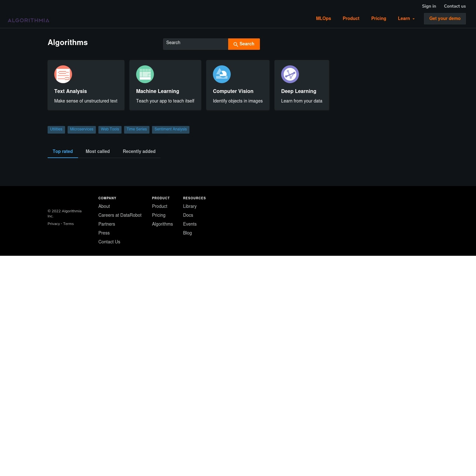Screen dimensions: 476x476
Task: Click the Sign in link
Action: point(429,6)
